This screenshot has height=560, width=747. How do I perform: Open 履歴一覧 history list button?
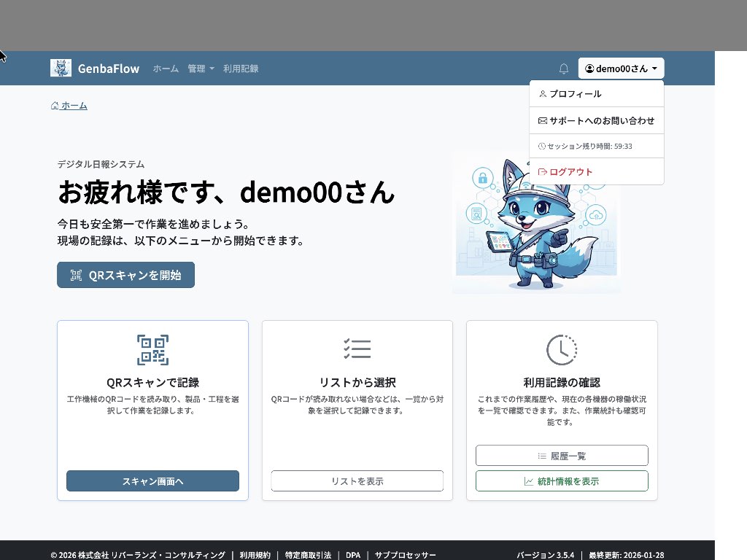561,456
